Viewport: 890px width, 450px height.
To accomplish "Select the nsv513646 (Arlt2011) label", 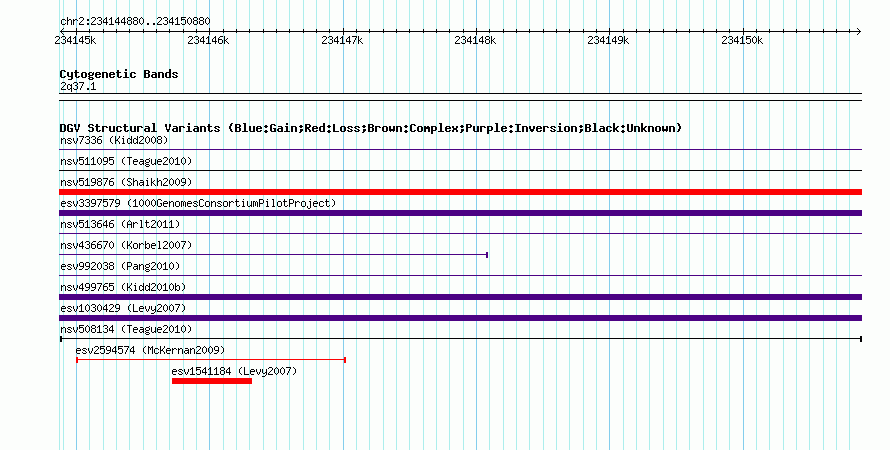I will click(120, 224).
